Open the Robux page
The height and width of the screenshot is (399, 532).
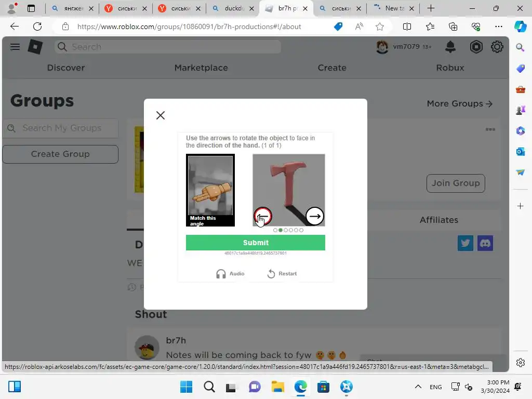(450, 68)
